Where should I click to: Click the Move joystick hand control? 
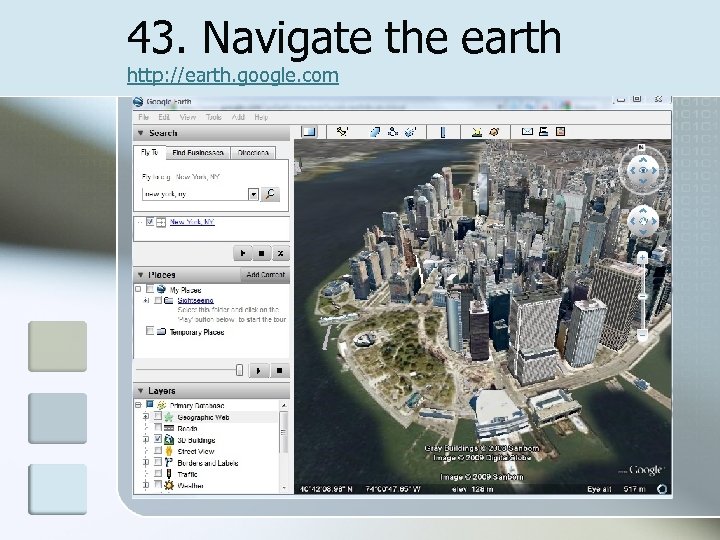coord(643,221)
